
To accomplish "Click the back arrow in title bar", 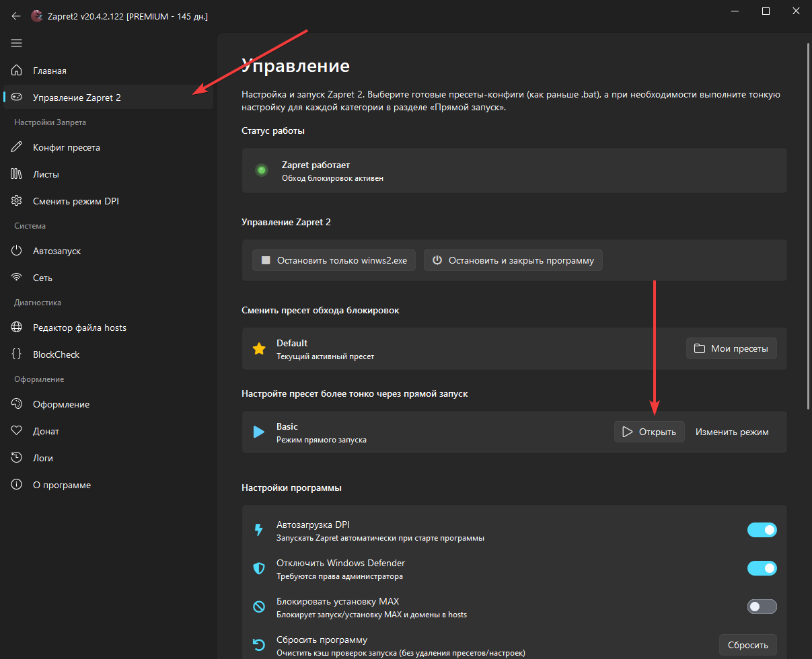I will [17, 16].
